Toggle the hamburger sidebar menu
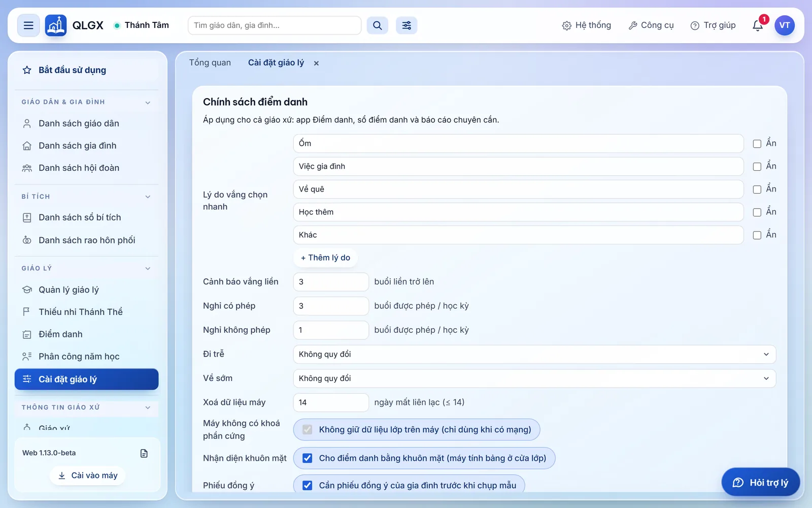This screenshot has height=508, width=812. point(28,25)
